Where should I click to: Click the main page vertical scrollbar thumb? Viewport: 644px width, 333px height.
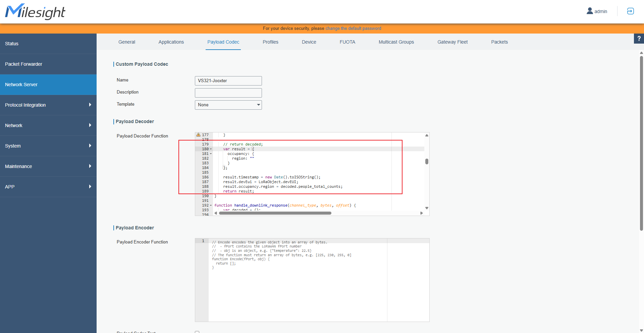click(x=641, y=144)
